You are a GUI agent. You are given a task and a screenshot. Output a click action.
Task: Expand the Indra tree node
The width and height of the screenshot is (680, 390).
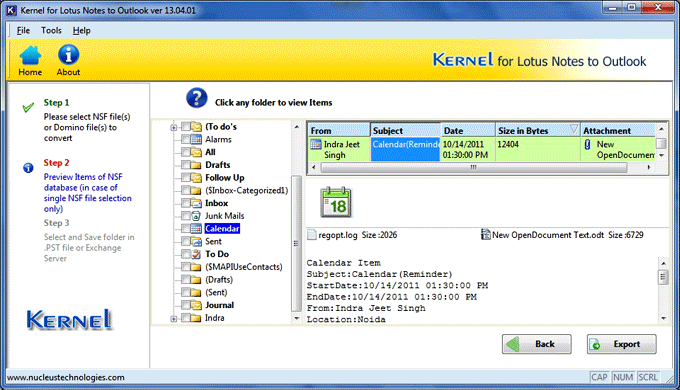coord(173,318)
